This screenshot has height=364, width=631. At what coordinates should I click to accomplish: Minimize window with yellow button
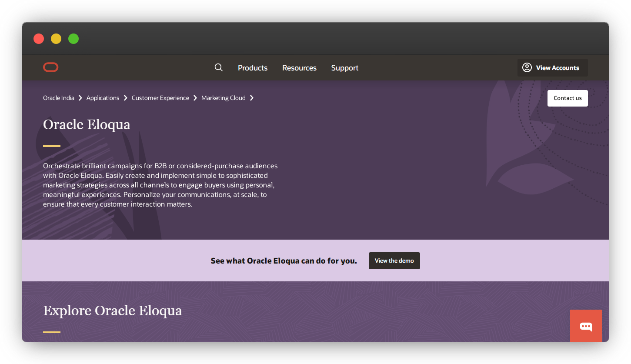(56, 39)
